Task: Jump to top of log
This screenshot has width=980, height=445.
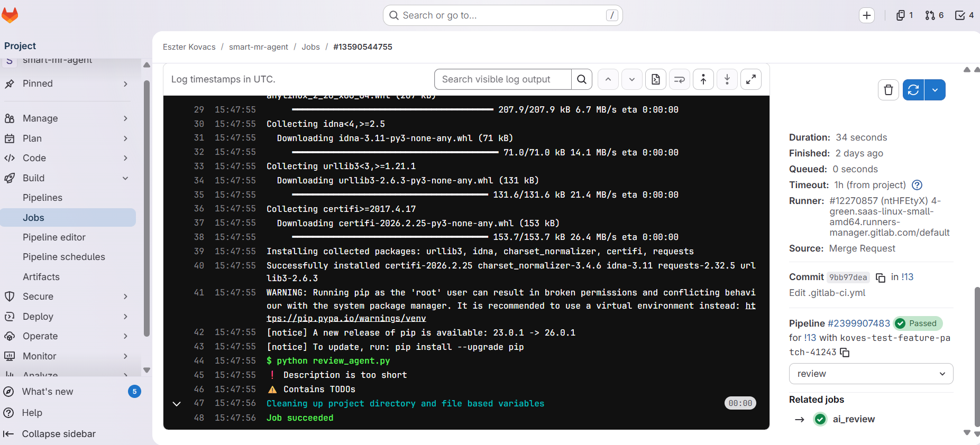Action: click(703, 79)
